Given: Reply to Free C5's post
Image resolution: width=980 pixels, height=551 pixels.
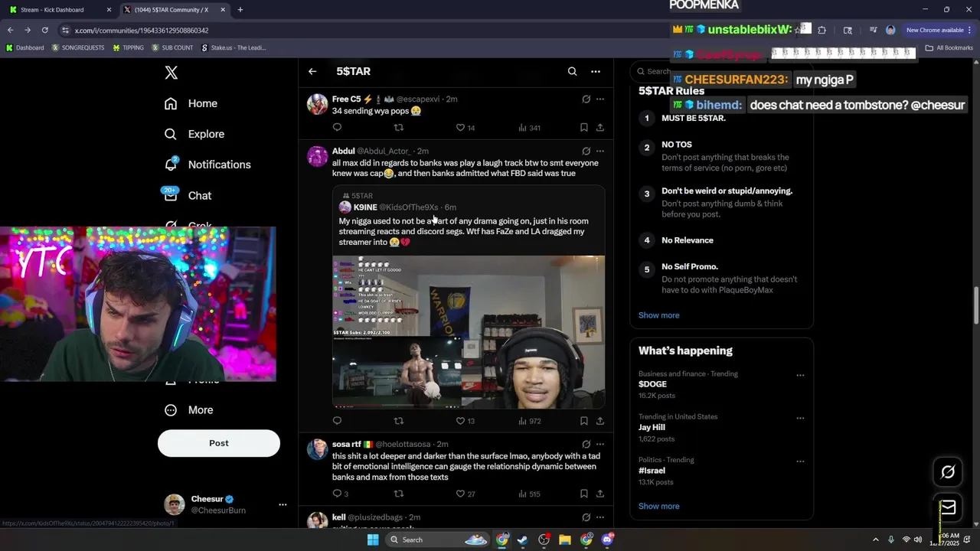Looking at the screenshot, I should 337,128.
